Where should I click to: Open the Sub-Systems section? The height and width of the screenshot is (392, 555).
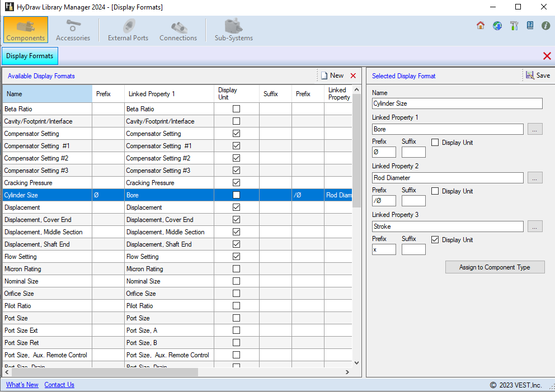pos(233,29)
